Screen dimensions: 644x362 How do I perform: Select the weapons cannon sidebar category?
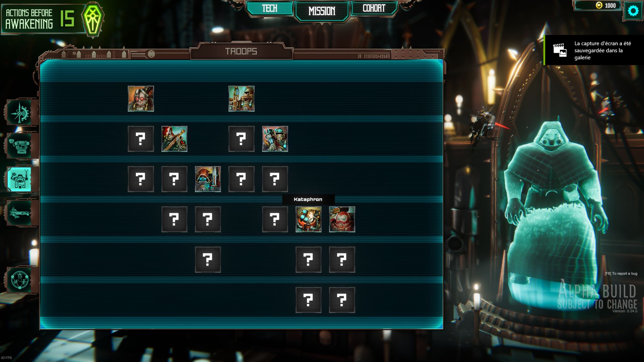click(x=20, y=146)
